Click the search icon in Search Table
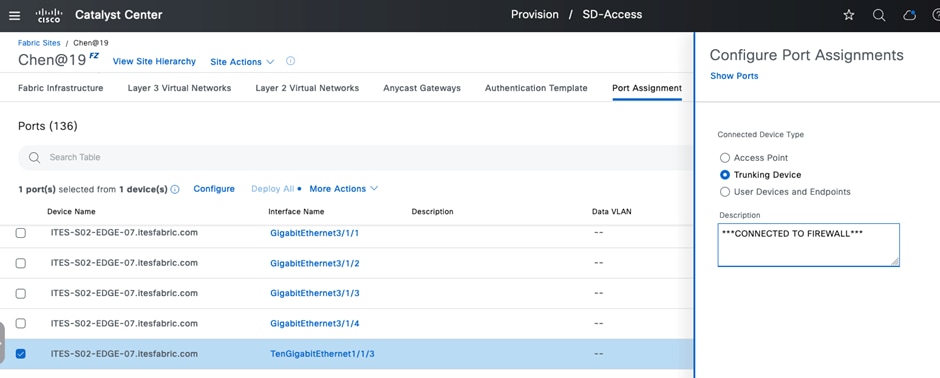This screenshot has width=940, height=378. point(34,157)
